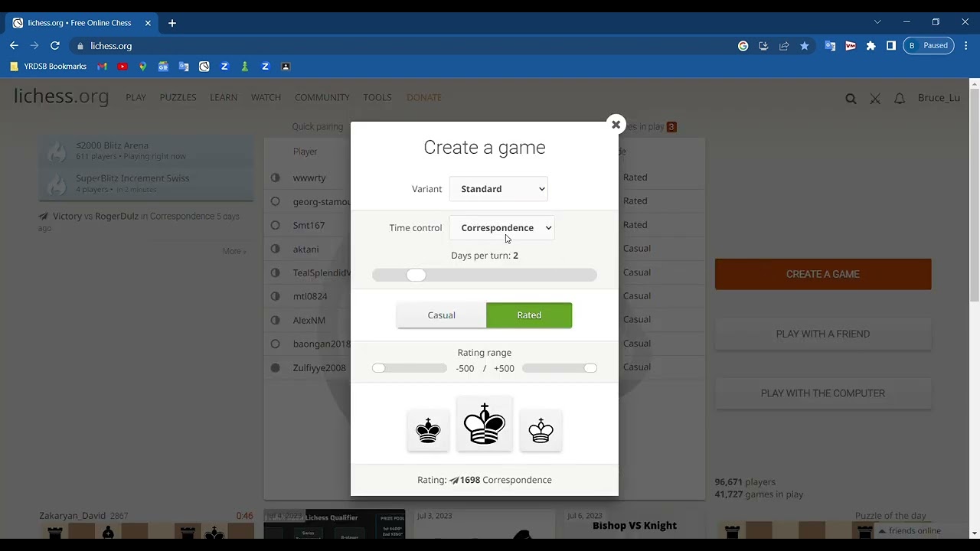980x551 pixels.
Task: Open the DONATE link
Action: pyautogui.click(x=424, y=98)
